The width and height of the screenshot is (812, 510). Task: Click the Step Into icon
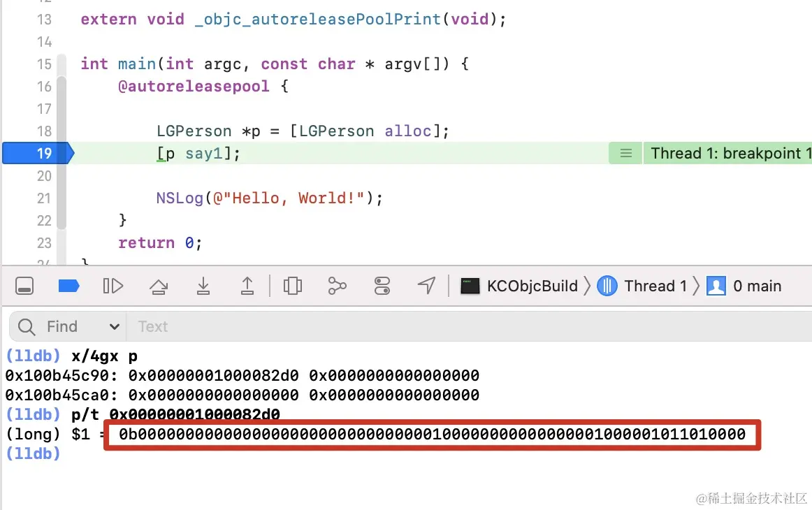203,286
